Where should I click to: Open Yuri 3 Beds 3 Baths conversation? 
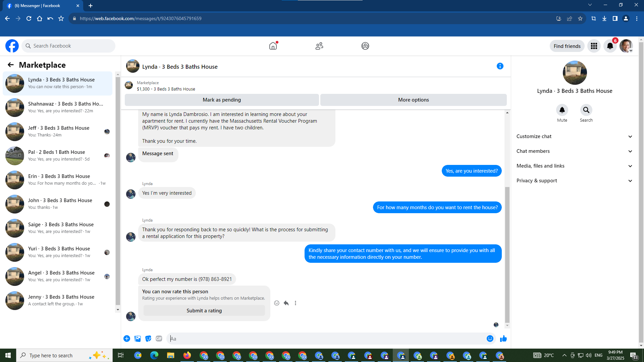pos(58,252)
